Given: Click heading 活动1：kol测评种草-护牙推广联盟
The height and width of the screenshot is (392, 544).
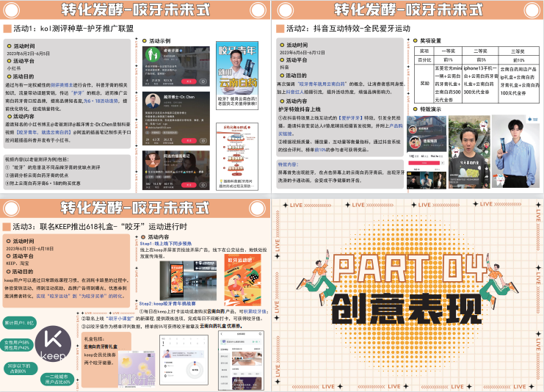Looking at the screenshot, I should pyautogui.click(x=73, y=28).
